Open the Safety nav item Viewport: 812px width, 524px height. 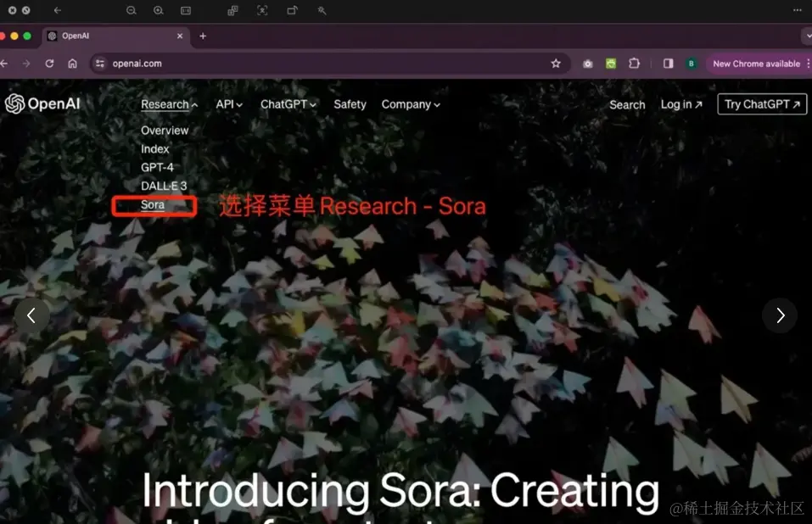350,104
